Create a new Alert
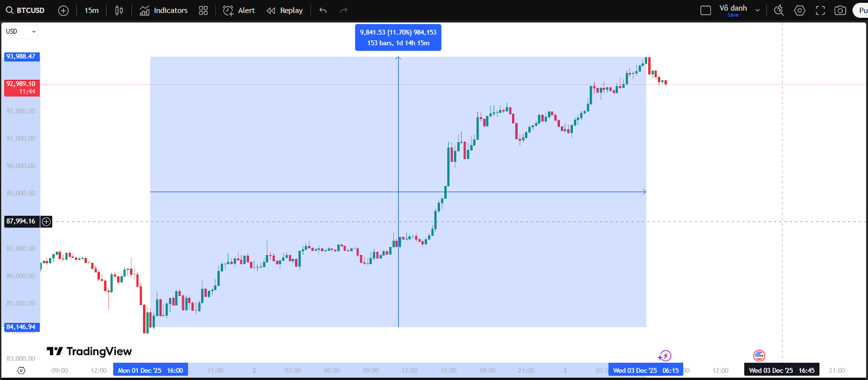Viewport: 868px width, 380px height. [x=239, y=10]
